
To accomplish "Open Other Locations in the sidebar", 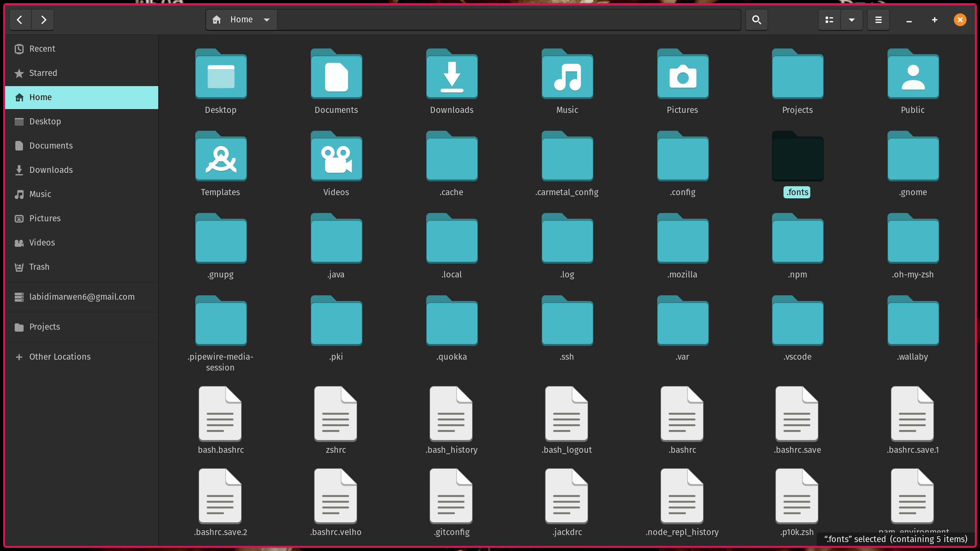I will tap(81, 357).
